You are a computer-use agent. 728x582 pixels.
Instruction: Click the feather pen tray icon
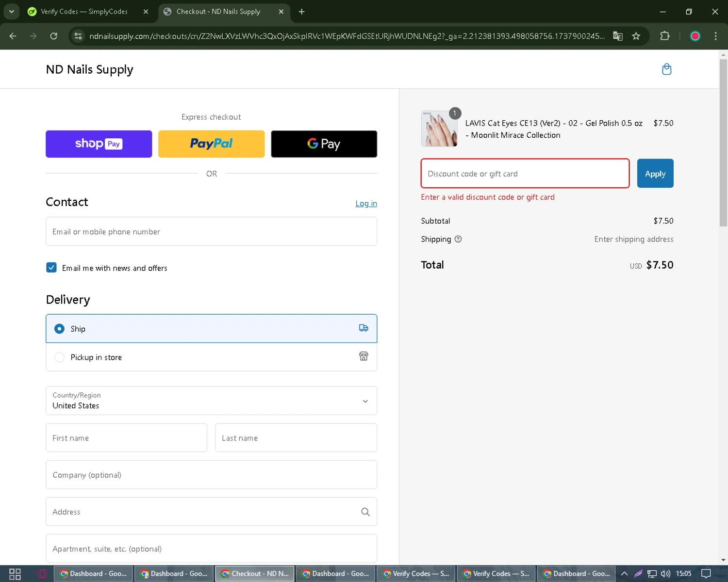[638, 574]
